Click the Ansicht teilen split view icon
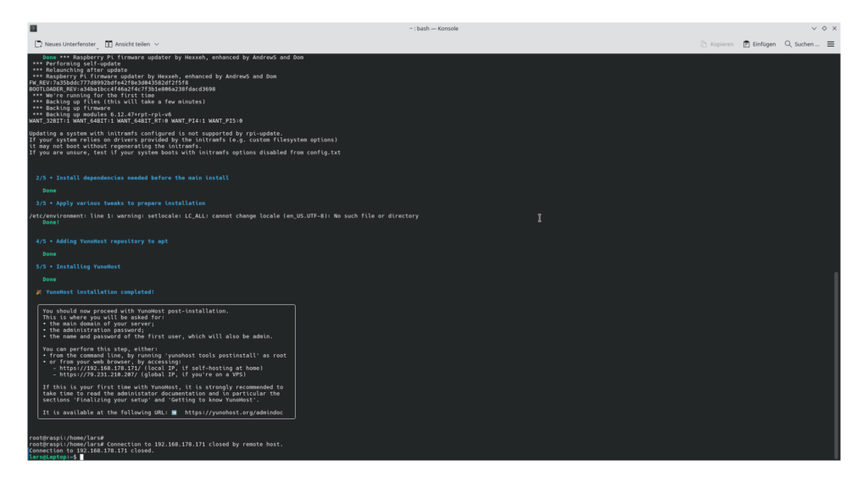868x493 pixels. pos(108,44)
